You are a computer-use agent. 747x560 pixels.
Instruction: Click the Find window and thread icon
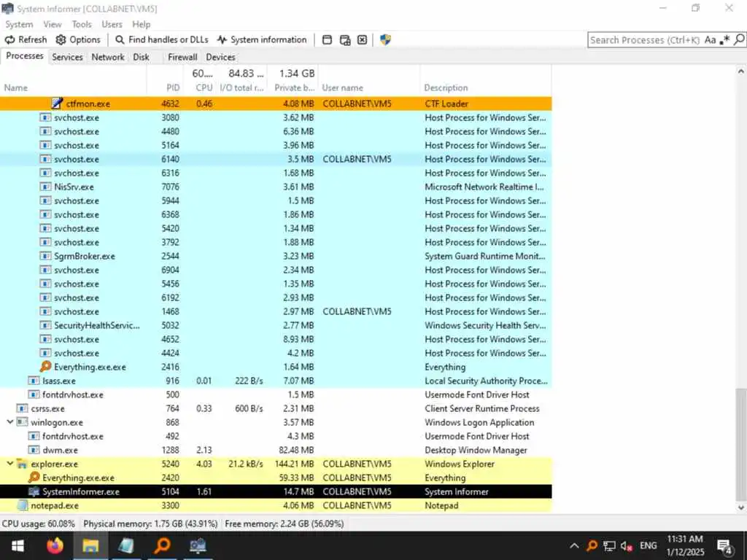(x=345, y=40)
